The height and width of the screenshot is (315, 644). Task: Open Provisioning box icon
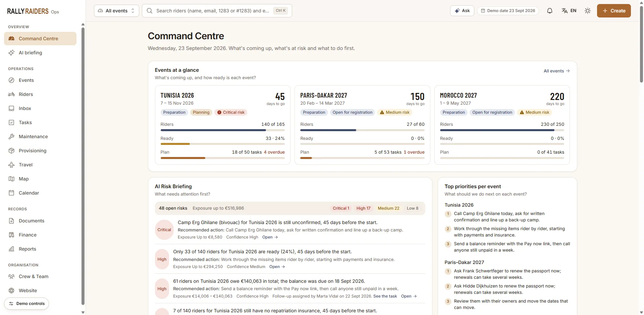click(x=11, y=151)
